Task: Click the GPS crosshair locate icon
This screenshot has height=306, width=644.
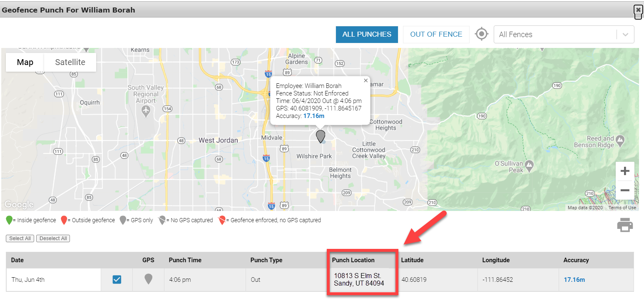Action: click(482, 34)
